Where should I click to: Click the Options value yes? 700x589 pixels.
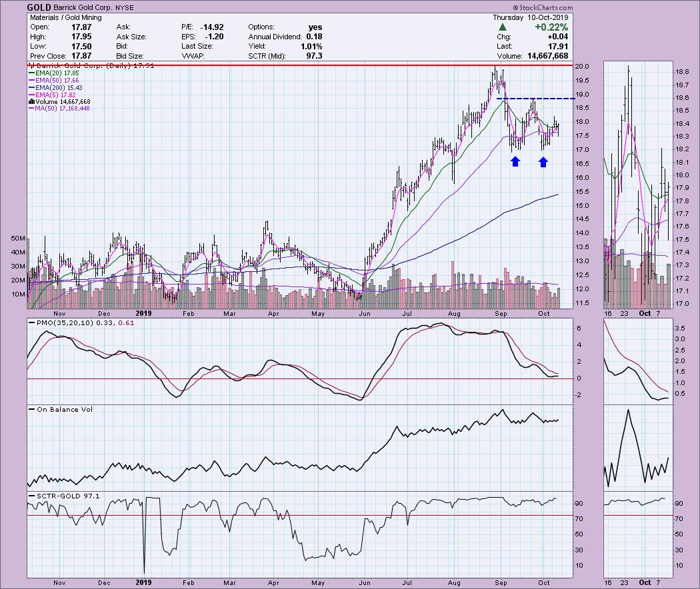tap(315, 27)
